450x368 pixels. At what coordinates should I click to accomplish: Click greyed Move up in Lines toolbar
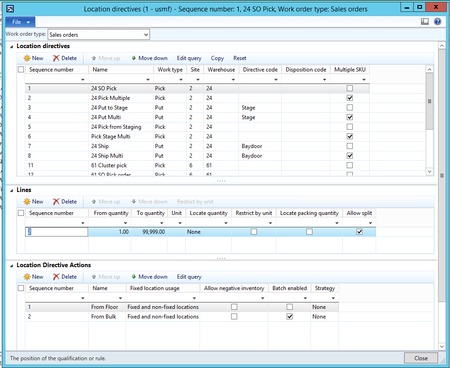106,202
